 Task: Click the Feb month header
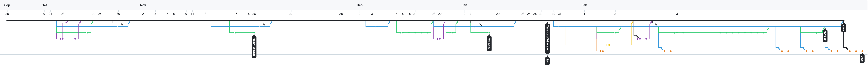point(584,5)
